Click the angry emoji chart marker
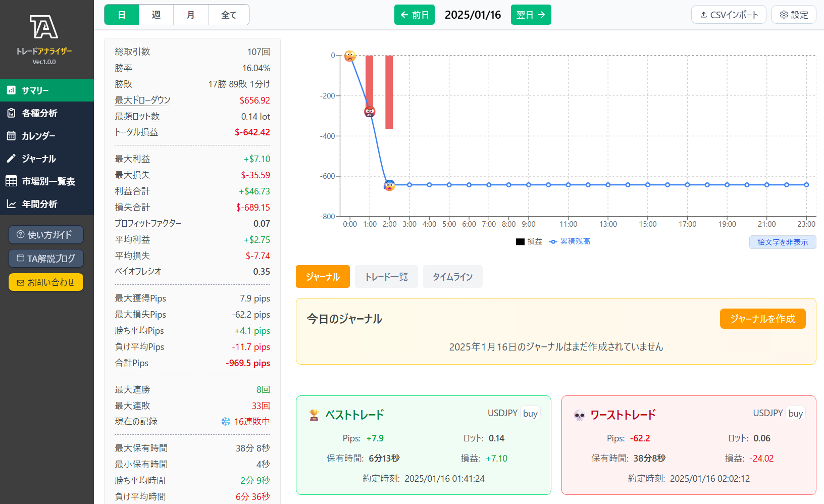This screenshot has width=824, height=504. (x=370, y=112)
